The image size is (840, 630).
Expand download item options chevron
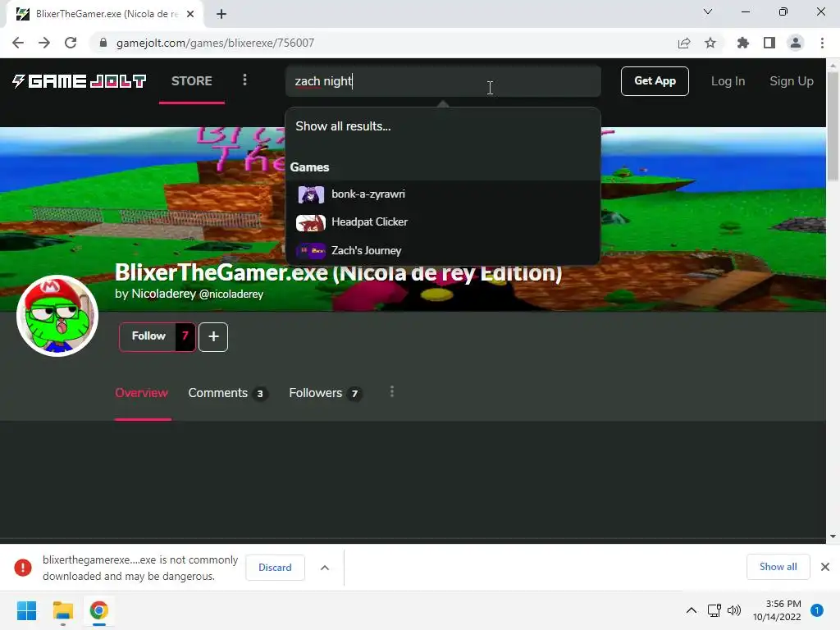[x=325, y=568]
